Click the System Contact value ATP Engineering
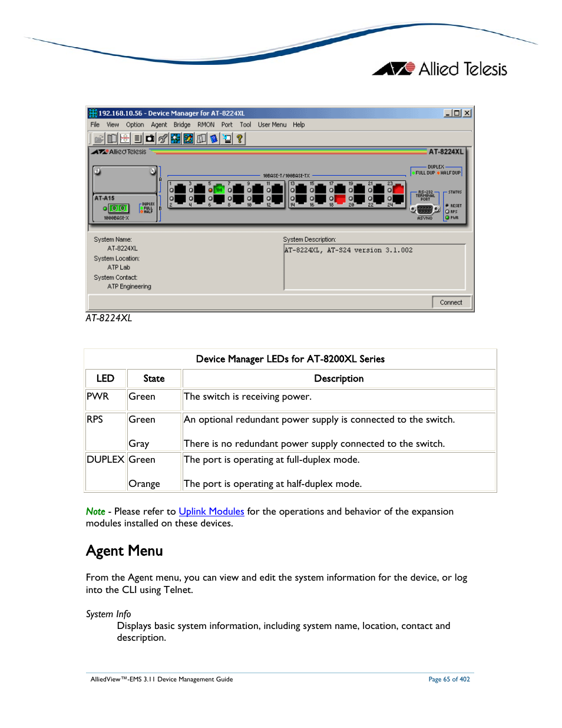Image resolution: width=562 pixels, height=728 pixels. tap(129, 286)
